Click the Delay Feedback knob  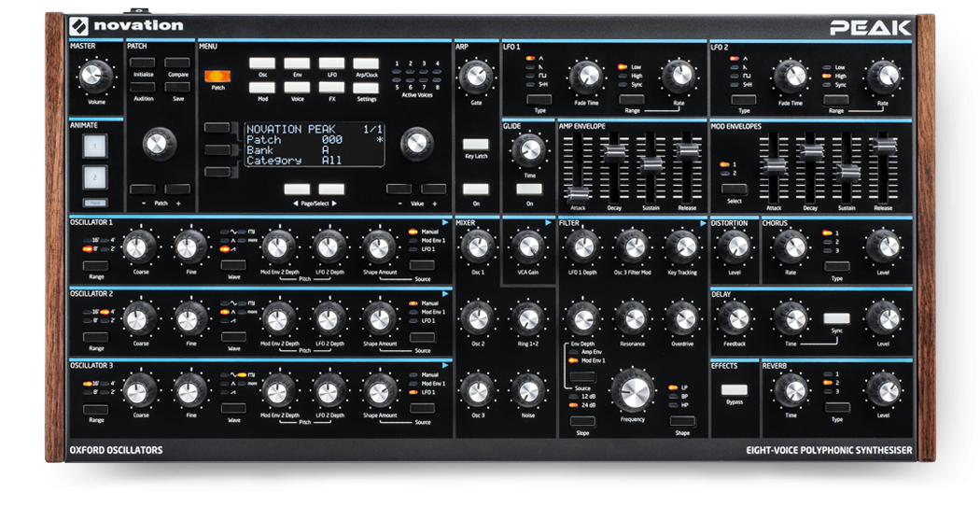(735, 318)
